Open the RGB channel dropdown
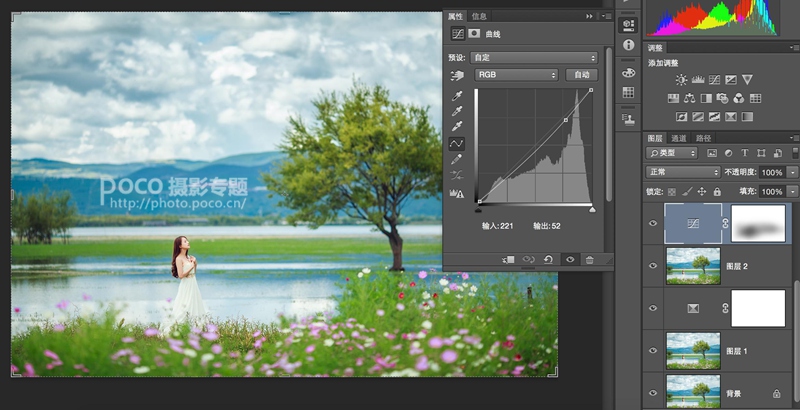Image resolution: width=800 pixels, height=410 pixels. 516,74
